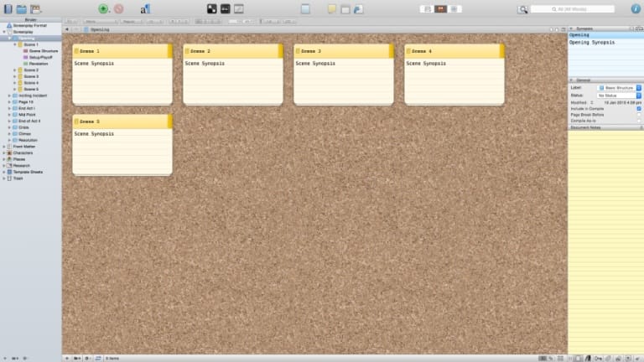Viewport: 644px width, 362px height.
Task: Toggle Page Break Before checkbox
Action: tap(639, 115)
